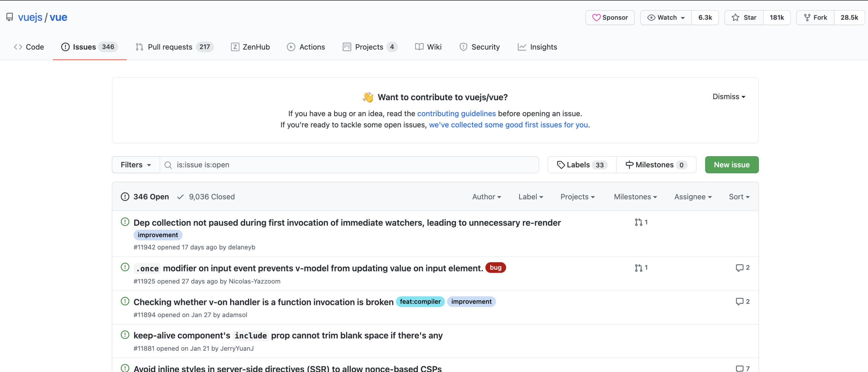Screen dimensions: 868x372
Task: Expand the Author filter dropdown
Action: pos(486,197)
